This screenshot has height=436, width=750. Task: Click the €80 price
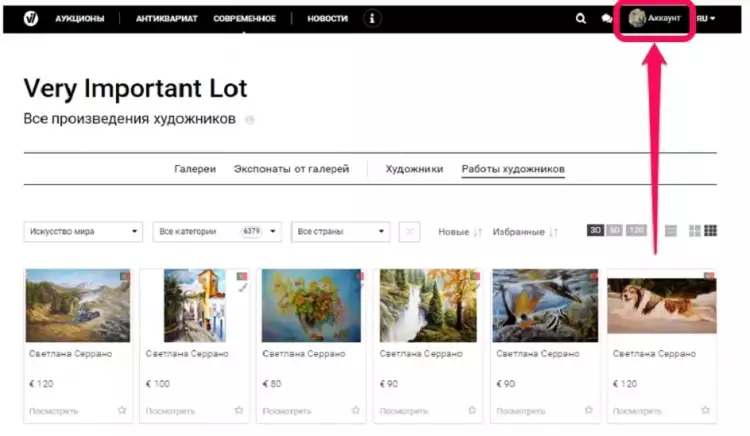click(272, 383)
